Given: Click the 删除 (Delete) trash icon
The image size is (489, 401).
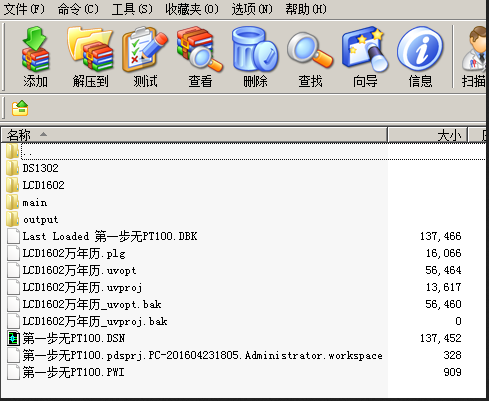Looking at the screenshot, I should pyautogui.click(x=255, y=57).
